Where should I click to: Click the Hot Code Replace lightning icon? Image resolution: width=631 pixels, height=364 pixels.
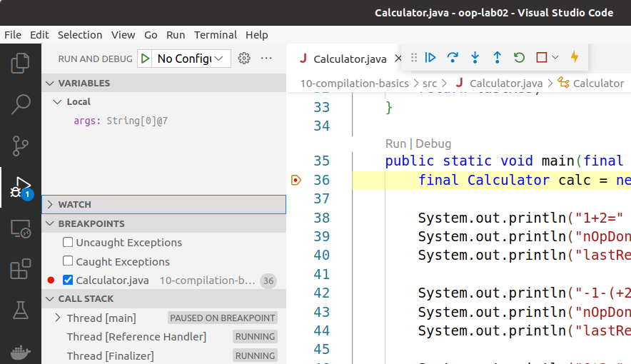(575, 58)
